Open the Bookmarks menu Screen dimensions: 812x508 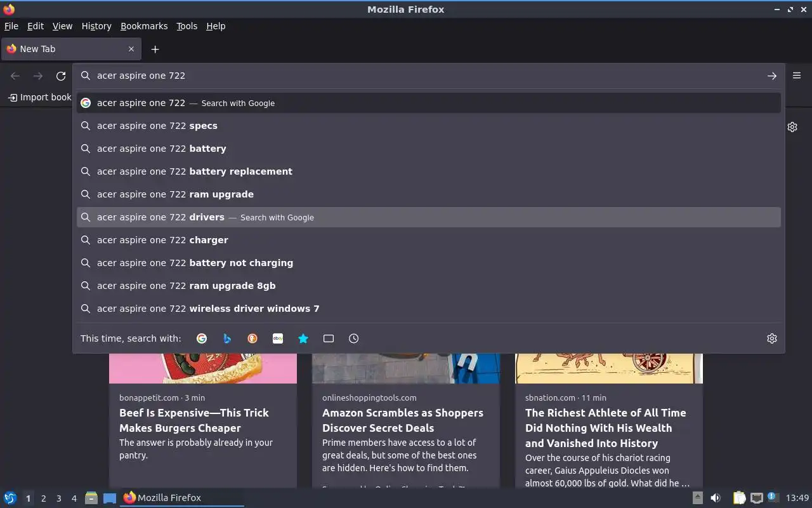point(144,26)
